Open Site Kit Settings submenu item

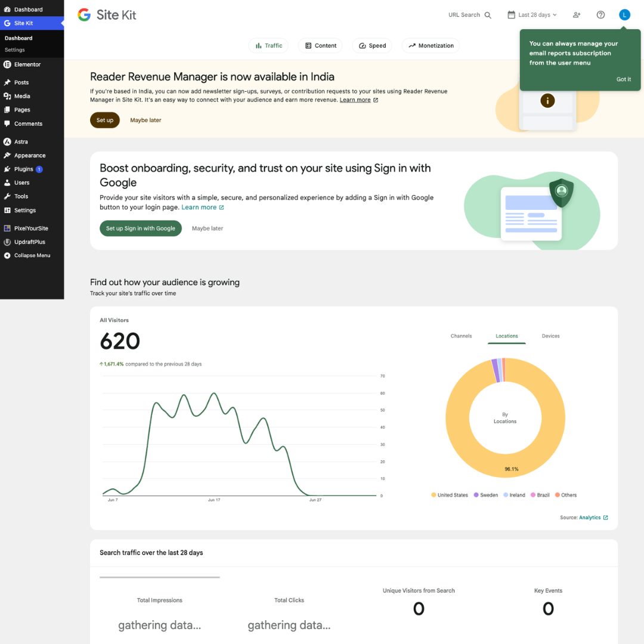coord(15,49)
